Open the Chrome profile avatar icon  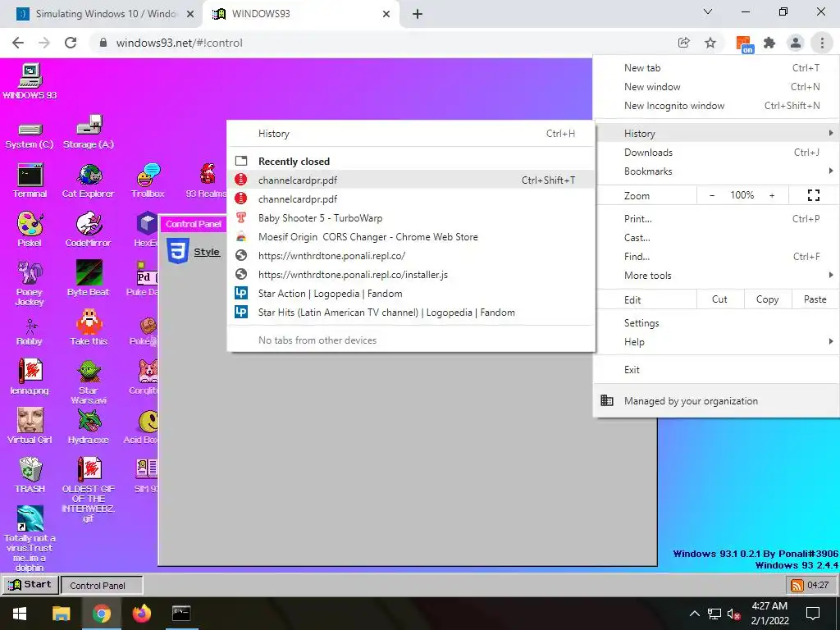[x=796, y=43]
